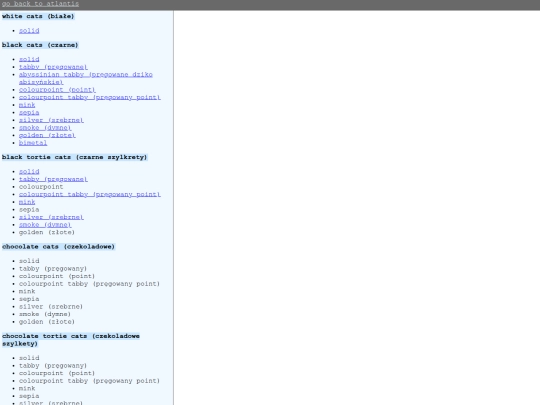The height and width of the screenshot is (405, 540).
Task: Open smoke (dymne) under black tortie cats
Action: pos(45,225)
